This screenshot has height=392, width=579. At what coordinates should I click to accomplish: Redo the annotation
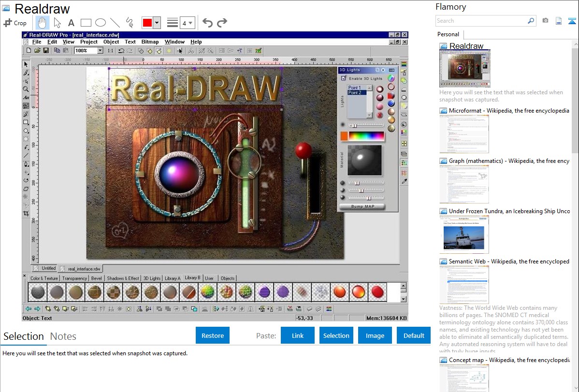click(222, 23)
